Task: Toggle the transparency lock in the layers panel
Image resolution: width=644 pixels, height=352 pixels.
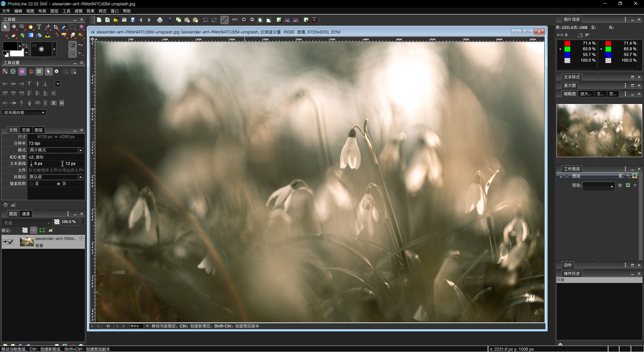Action: (x=25, y=230)
